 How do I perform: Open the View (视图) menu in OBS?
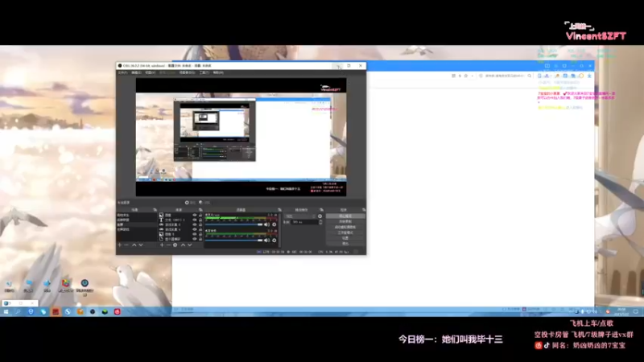[151, 72]
